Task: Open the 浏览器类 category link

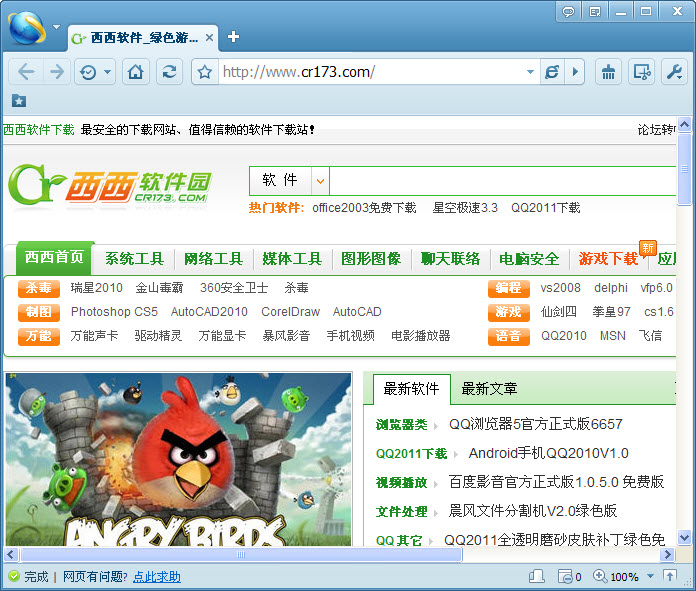Action: click(x=401, y=425)
